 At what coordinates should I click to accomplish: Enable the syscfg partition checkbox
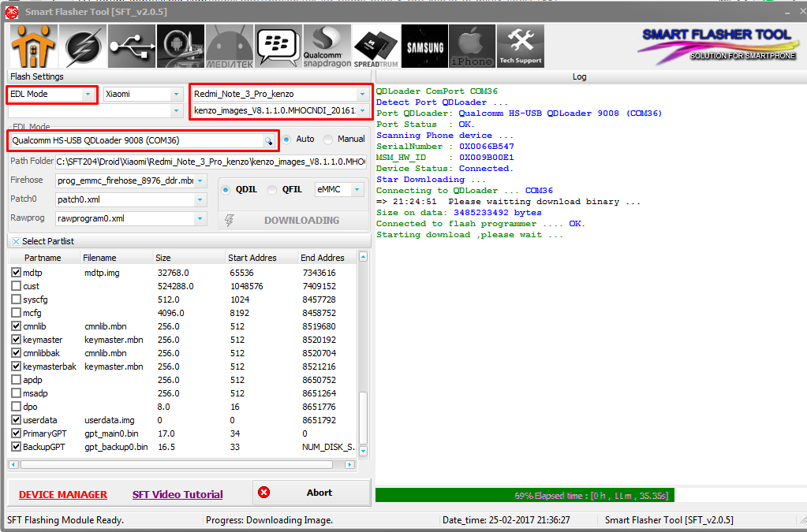pos(16,299)
